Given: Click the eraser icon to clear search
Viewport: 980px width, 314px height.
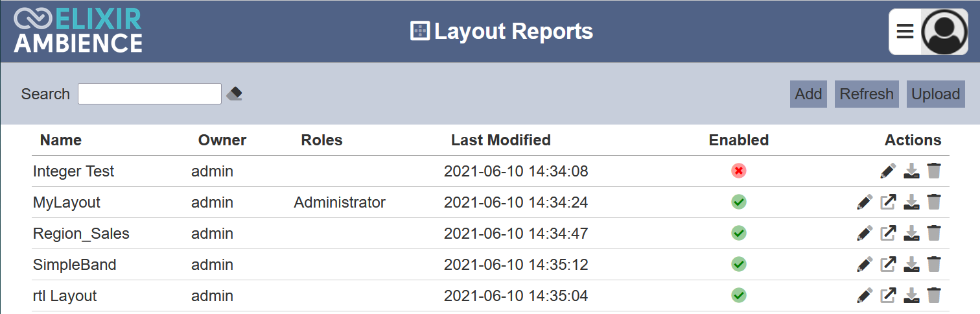Looking at the screenshot, I should coord(235,93).
